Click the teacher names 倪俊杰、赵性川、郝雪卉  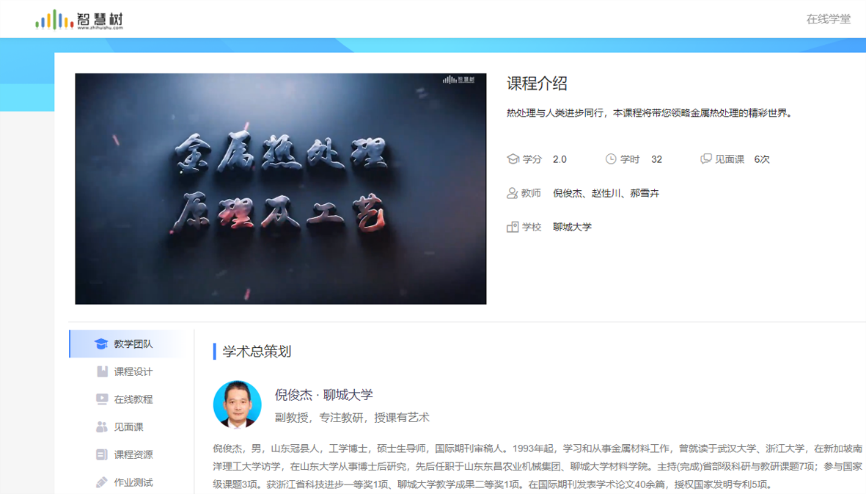(x=606, y=193)
